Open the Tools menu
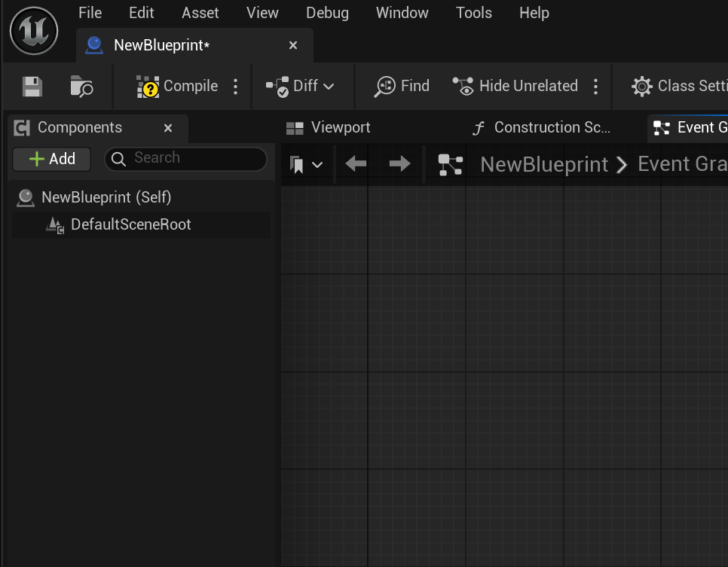Viewport: 728px width, 567px height. click(x=473, y=13)
